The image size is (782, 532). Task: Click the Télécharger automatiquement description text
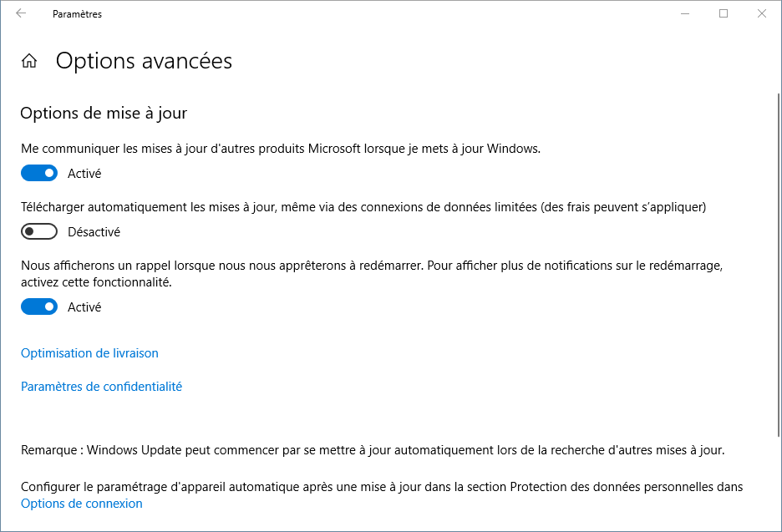pyautogui.click(x=363, y=207)
